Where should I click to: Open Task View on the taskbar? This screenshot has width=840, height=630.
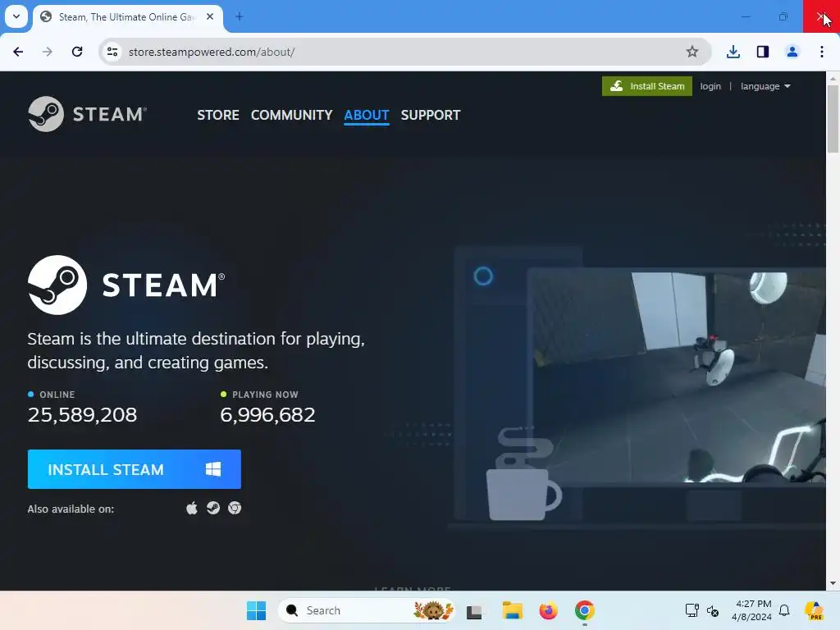click(475, 610)
